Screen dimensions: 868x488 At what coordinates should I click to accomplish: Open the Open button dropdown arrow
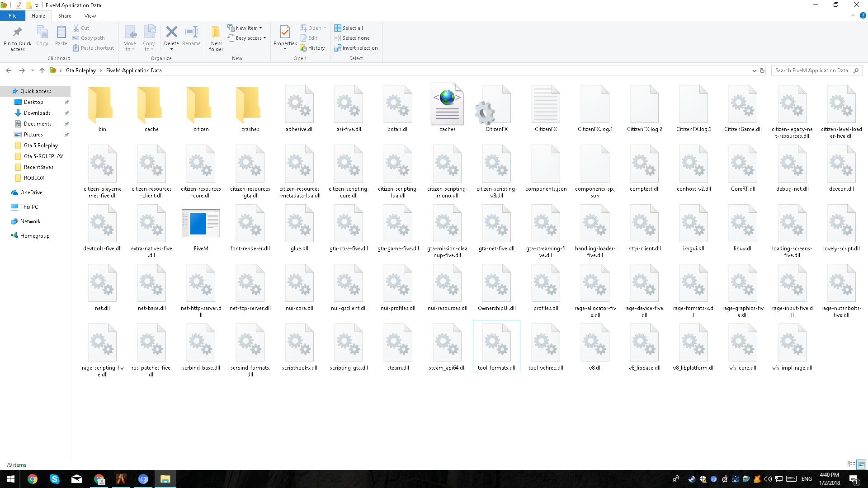325,28
